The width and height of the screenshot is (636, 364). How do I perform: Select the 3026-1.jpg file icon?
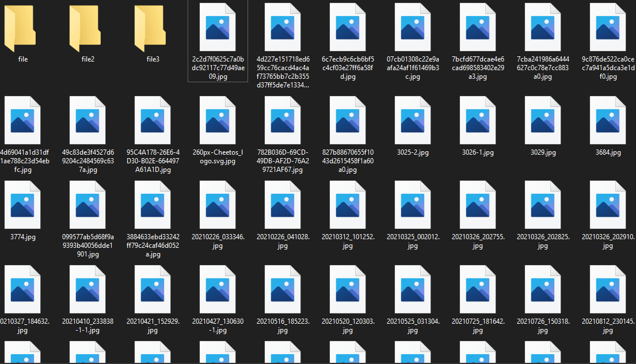click(x=478, y=120)
